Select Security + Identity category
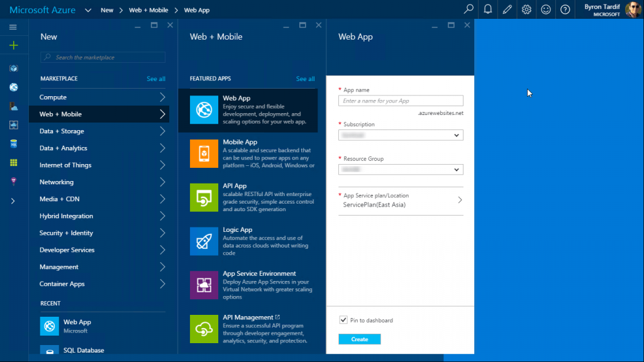 pyautogui.click(x=99, y=233)
